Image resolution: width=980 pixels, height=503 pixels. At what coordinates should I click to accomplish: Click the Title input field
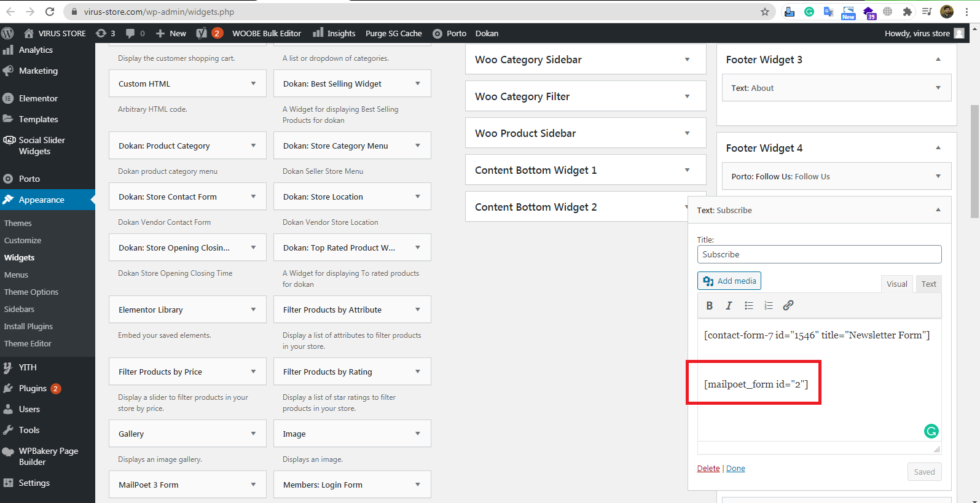819,254
